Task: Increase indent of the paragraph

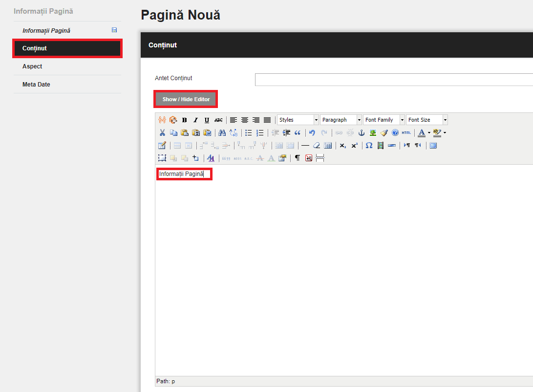Action: click(286, 132)
